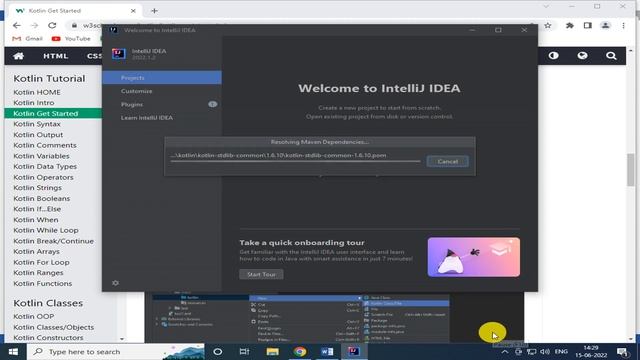Click the browser back arrow
This screenshot has width=640, height=360.
click(17, 25)
